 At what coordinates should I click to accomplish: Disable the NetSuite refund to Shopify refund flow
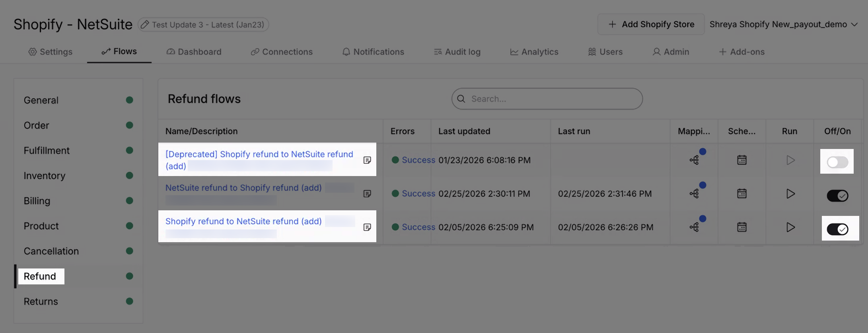click(x=837, y=196)
